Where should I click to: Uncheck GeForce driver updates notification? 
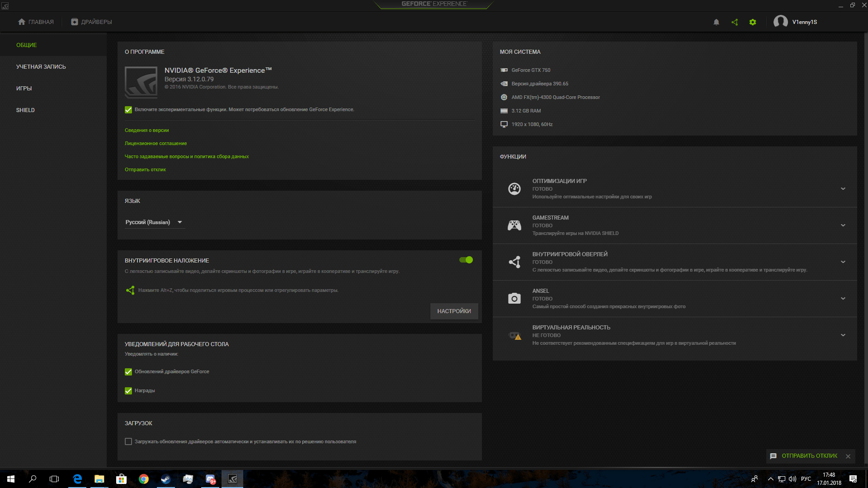click(x=128, y=372)
